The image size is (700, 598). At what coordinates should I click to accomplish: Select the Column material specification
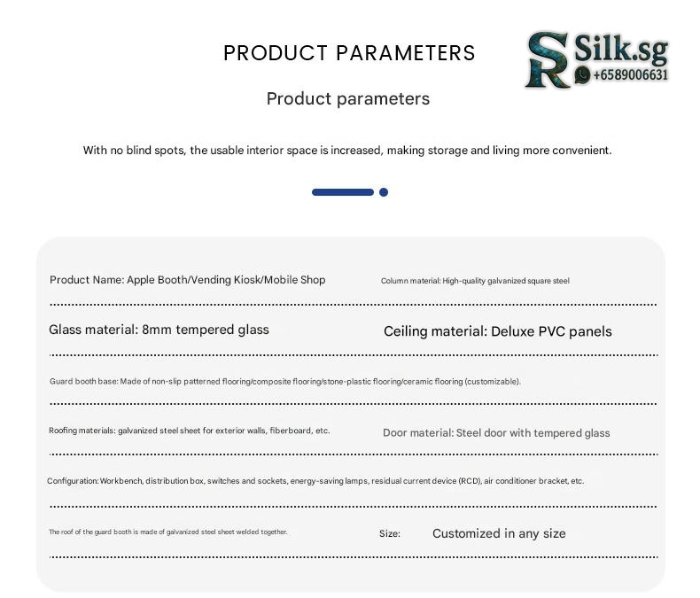coord(475,281)
